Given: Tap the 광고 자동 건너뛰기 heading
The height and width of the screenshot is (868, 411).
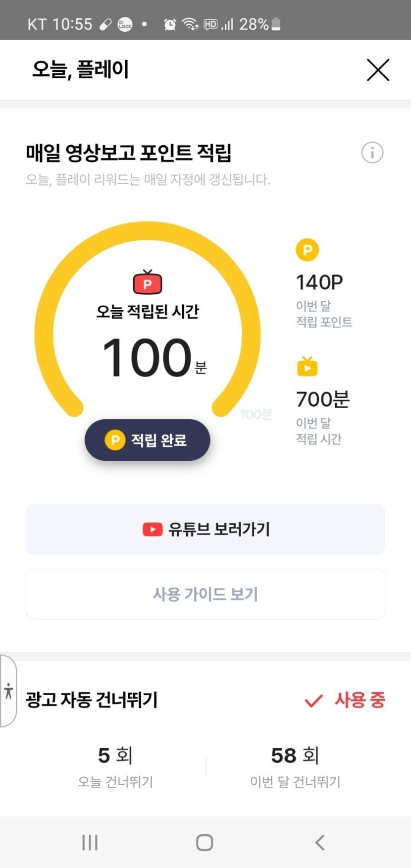Looking at the screenshot, I should pos(92,700).
